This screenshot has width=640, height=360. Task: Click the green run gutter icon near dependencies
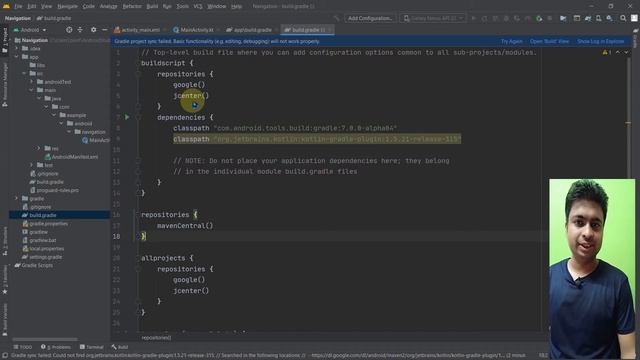(x=127, y=117)
